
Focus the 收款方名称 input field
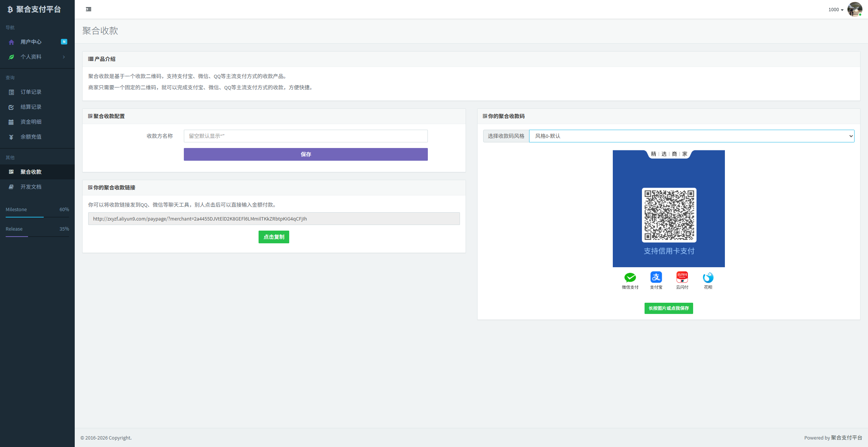305,136
